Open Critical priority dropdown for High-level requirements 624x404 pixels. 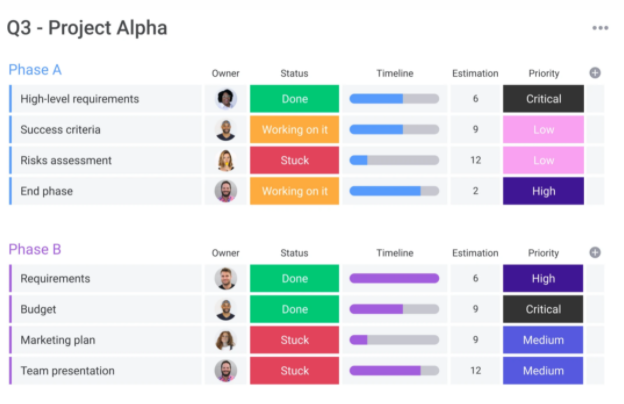point(543,99)
